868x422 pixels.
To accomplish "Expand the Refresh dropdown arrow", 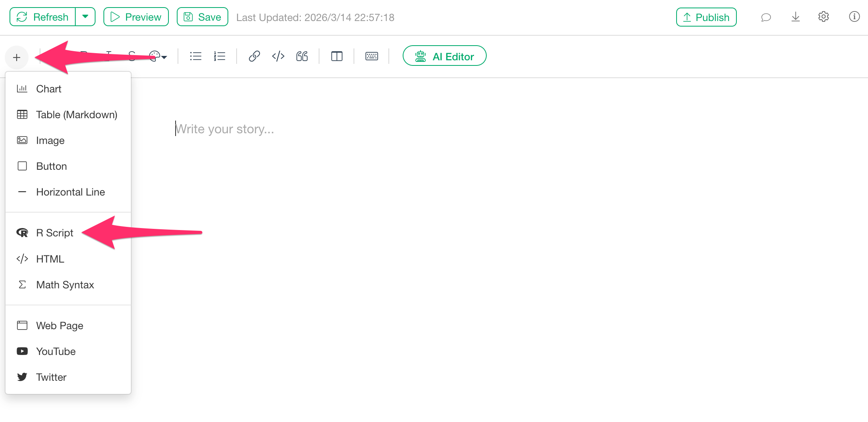I will (x=85, y=17).
